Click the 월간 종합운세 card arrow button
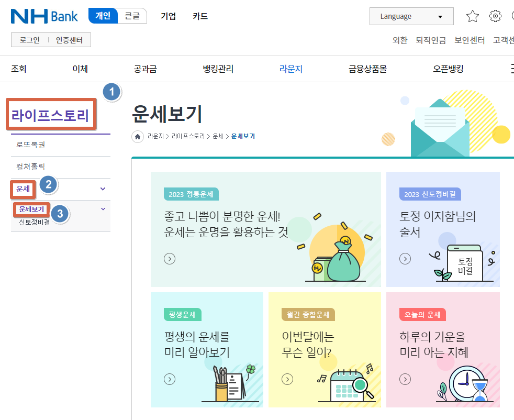Screen dimensions: 514x420 point(287,379)
